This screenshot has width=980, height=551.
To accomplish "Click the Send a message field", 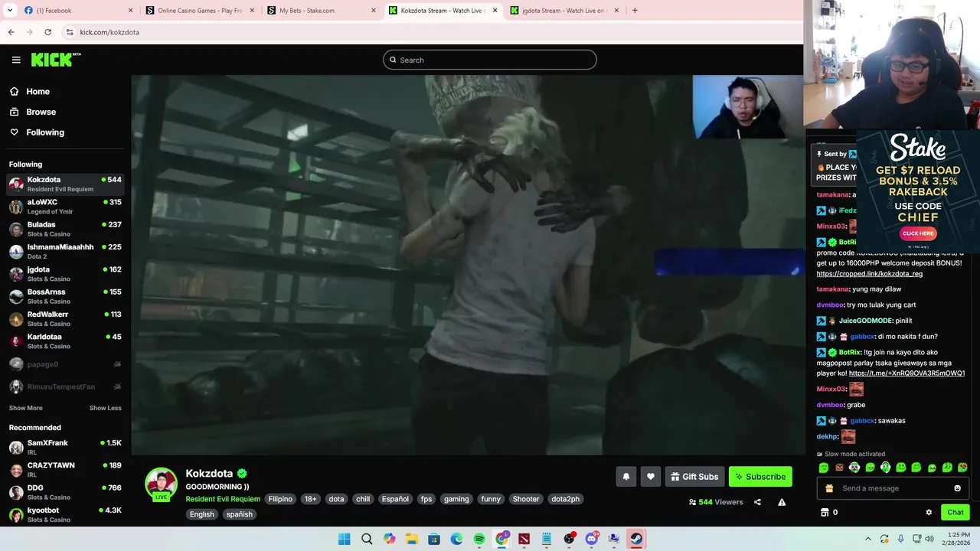I will pos(892,488).
